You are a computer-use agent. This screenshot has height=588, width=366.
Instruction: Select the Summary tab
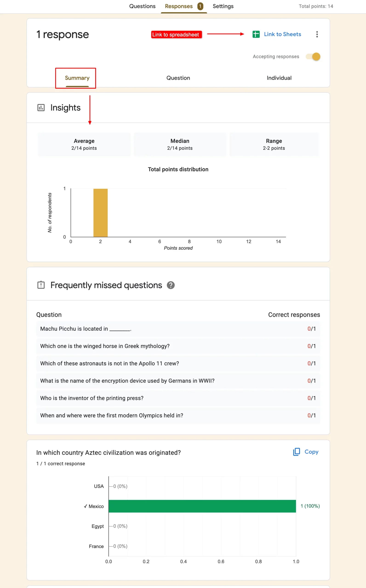click(x=77, y=78)
